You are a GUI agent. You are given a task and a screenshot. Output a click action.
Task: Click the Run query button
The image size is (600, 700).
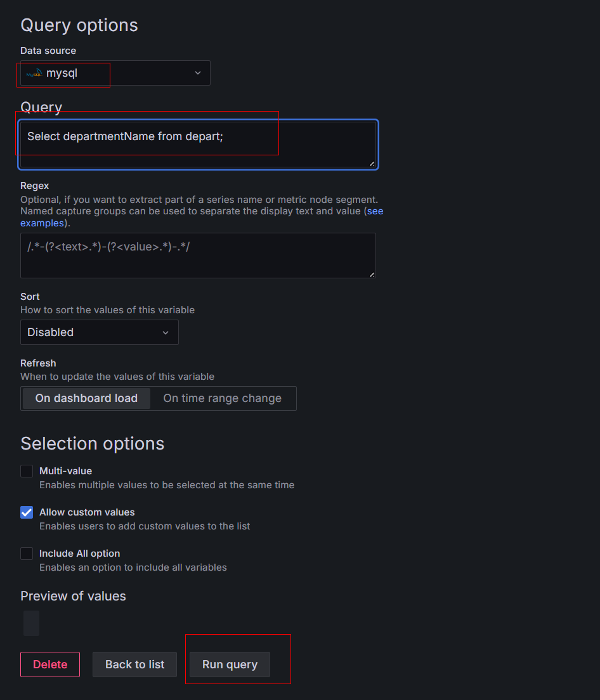(x=230, y=664)
